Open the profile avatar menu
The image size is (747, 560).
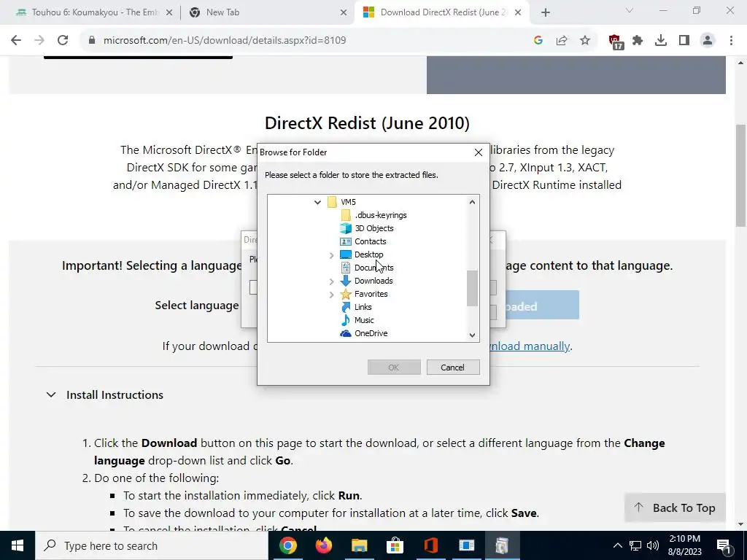(708, 41)
